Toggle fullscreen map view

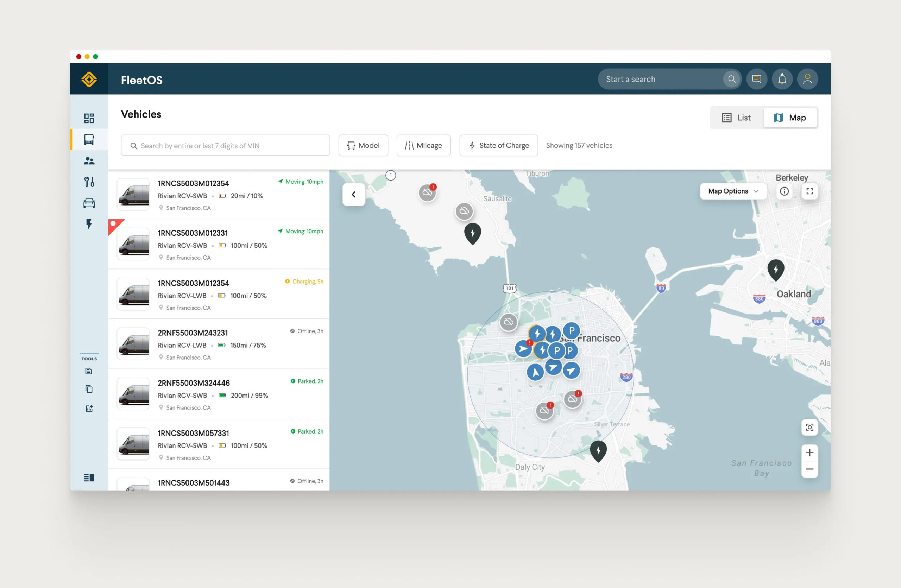click(809, 191)
